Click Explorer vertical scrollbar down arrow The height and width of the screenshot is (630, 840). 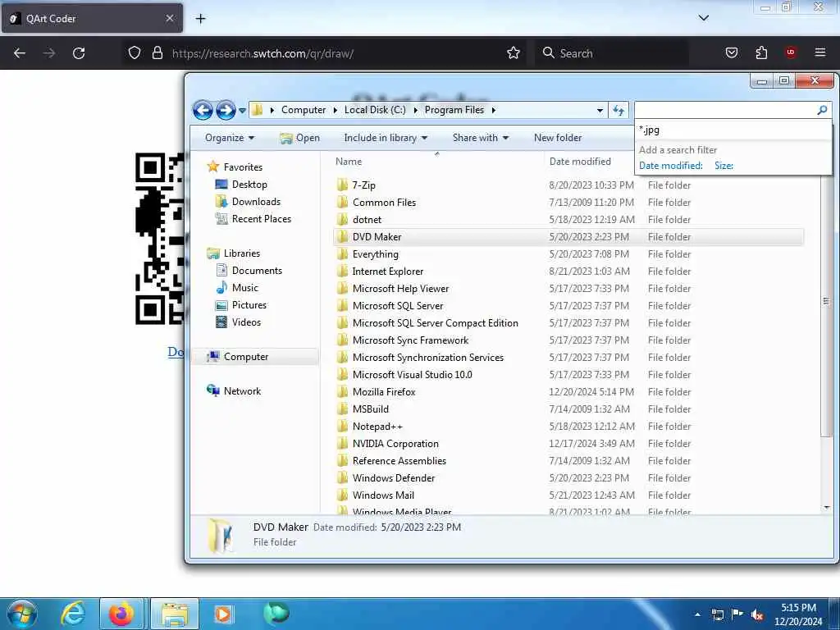click(x=827, y=507)
